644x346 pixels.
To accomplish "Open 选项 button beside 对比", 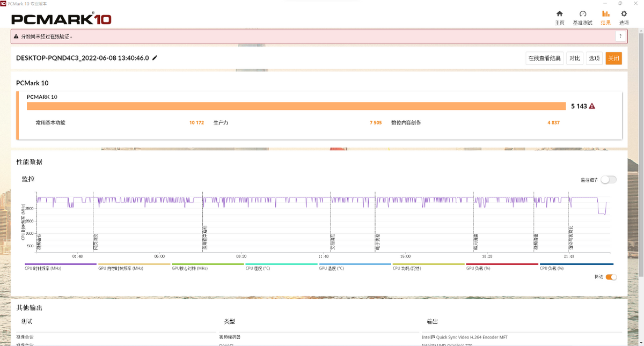I will [x=594, y=58].
